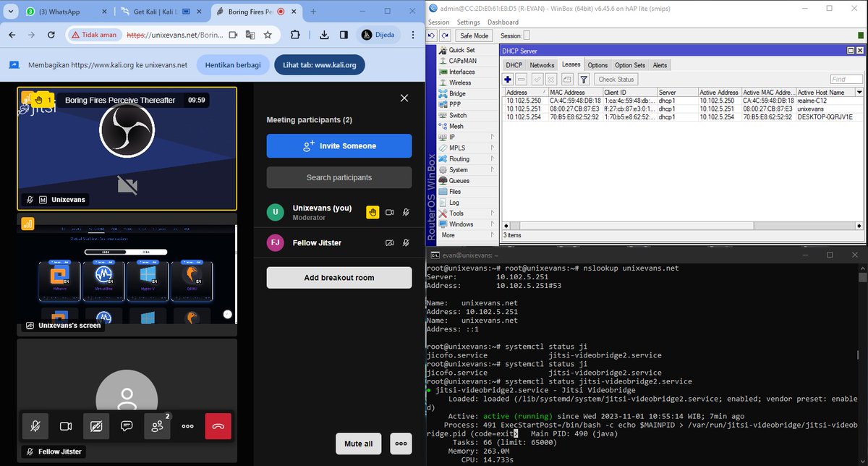
Task: Click muted mic icon beside Fellow Jitster
Action: [406, 242]
